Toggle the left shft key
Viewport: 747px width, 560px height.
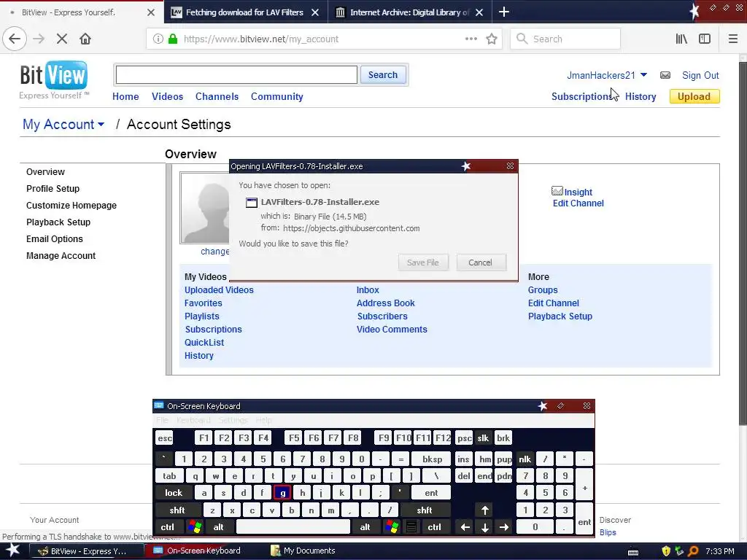(x=177, y=510)
